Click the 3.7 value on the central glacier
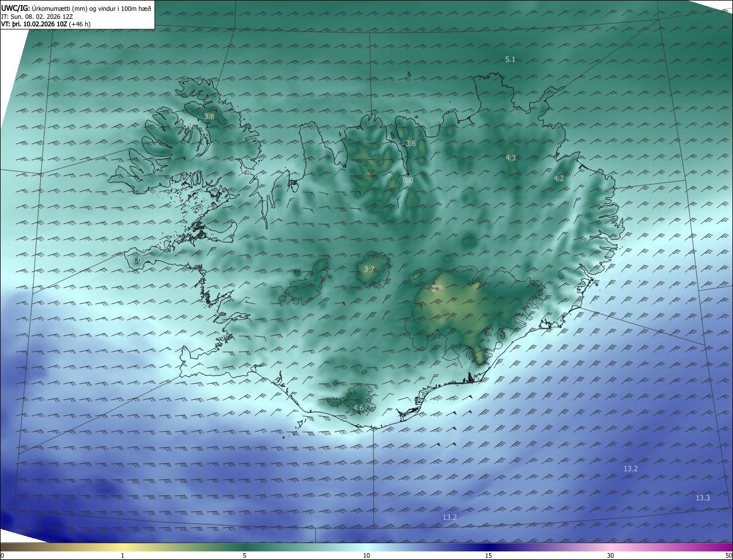Image resolution: width=733 pixels, height=560 pixels. 369,269
